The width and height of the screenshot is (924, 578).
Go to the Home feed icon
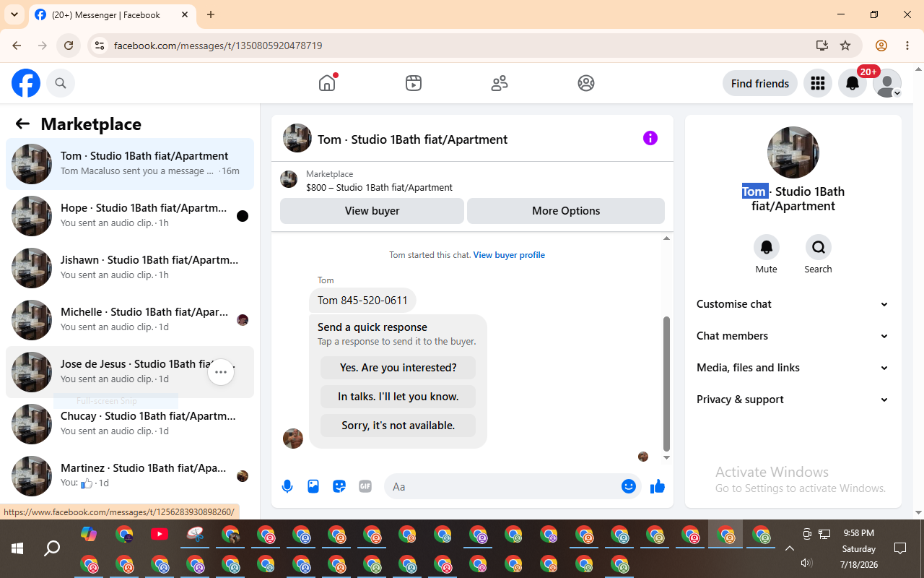(327, 83)
